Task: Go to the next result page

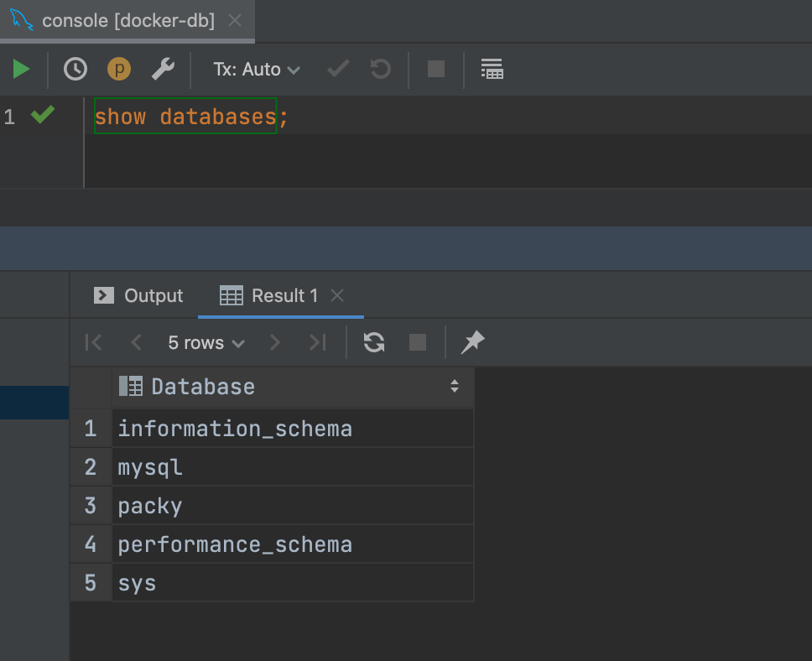Action: click(x=274, y=342)
